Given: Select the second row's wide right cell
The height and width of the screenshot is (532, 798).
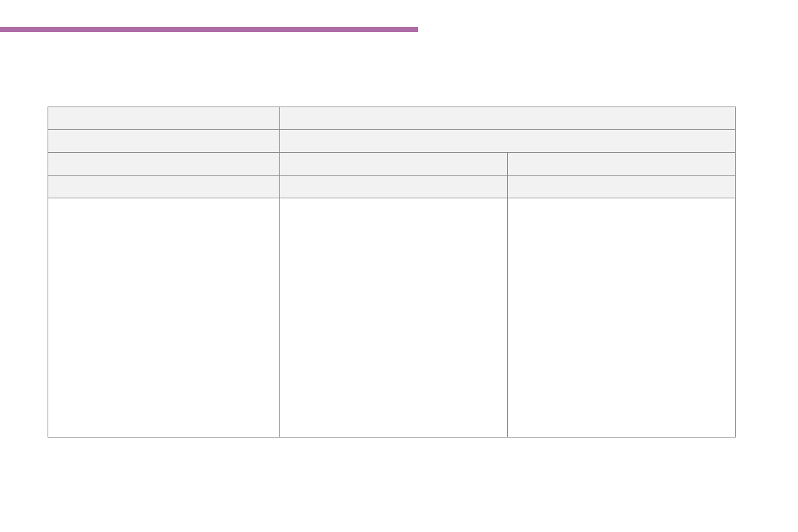Looking at the screenshot, I should [507, 141].
